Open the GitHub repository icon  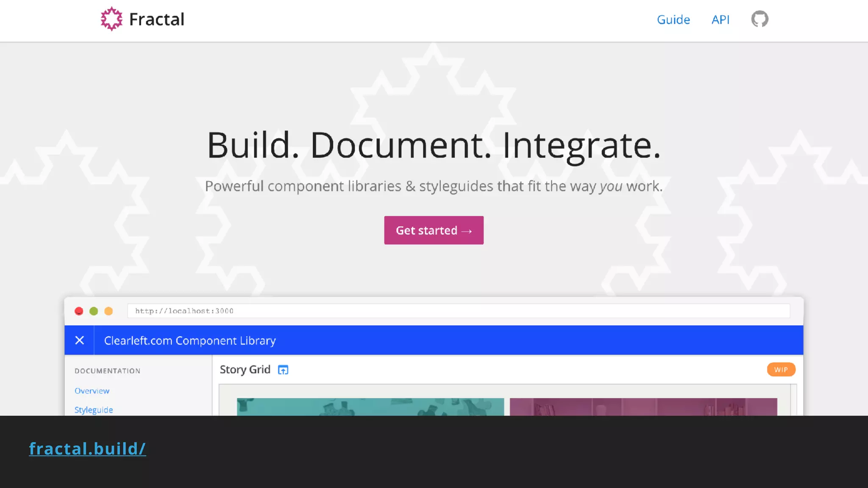click(759, 19)
